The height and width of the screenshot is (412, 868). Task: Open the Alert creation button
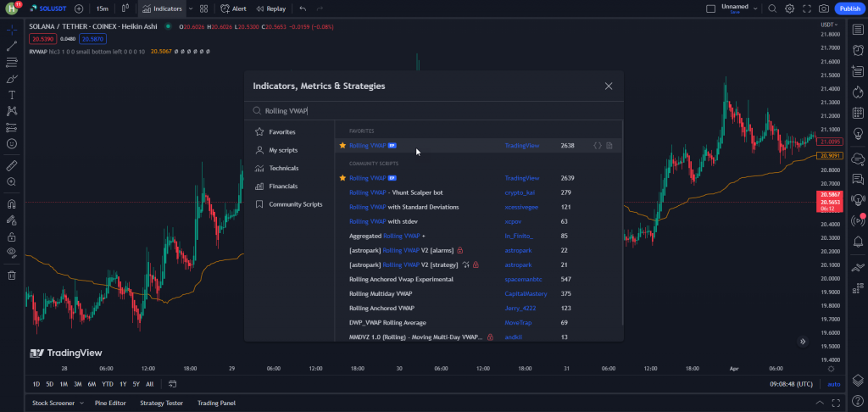pyautogui.click(x=233, y=8)
